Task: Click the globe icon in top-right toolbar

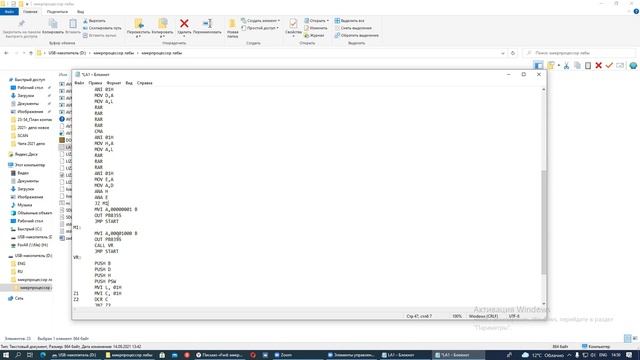Action: [x=633, y=66]
